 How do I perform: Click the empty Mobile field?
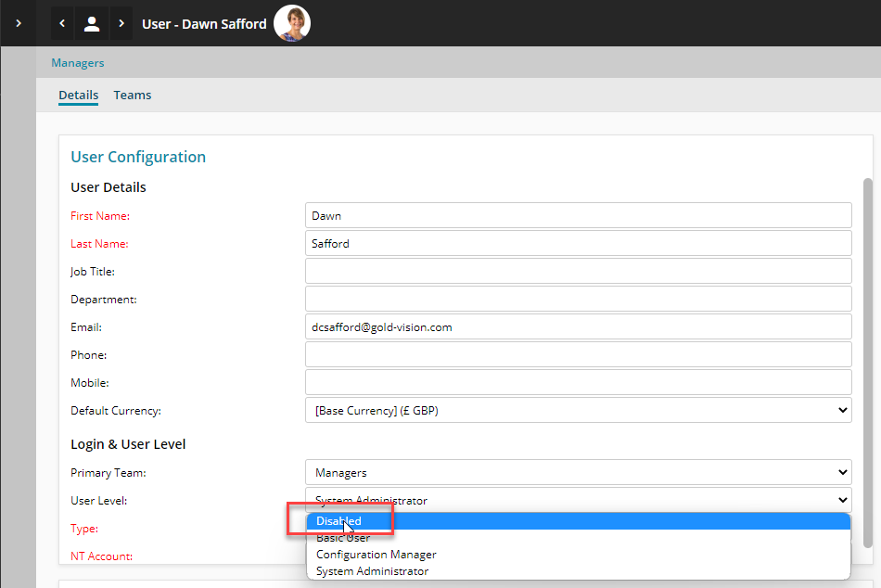point(578,382)
